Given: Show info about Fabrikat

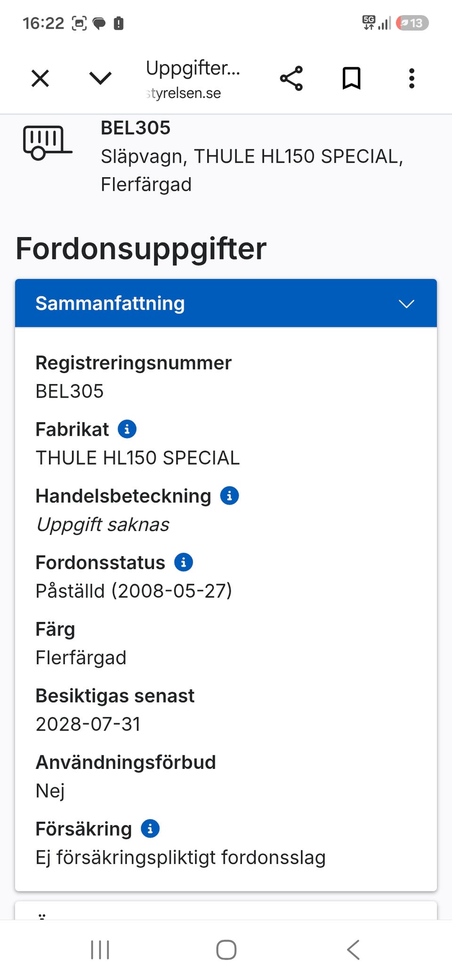Looking at the screenshot, I should (x=127, y=429).
